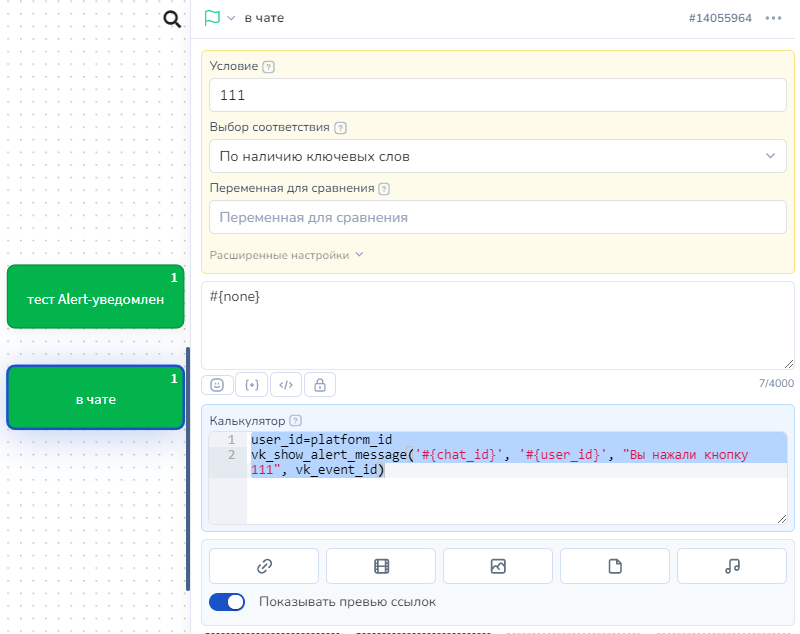800x634 pixels.
Task: Click the 'Условие' input field with 111
Action: tap(497, 95)
